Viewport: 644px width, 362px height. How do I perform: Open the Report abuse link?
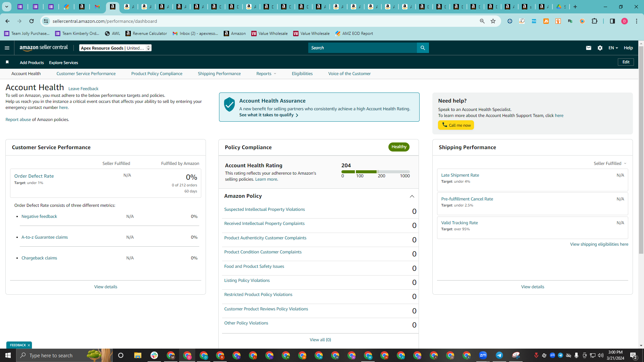18,120
